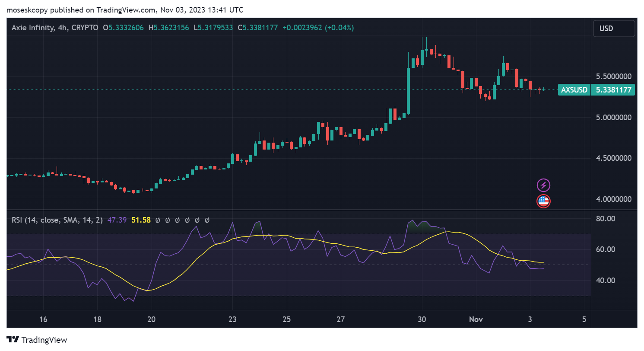Click the 4.5000000 price axis label
The image size is (644, 351).
pyautogui.click(x=615, y=158)
